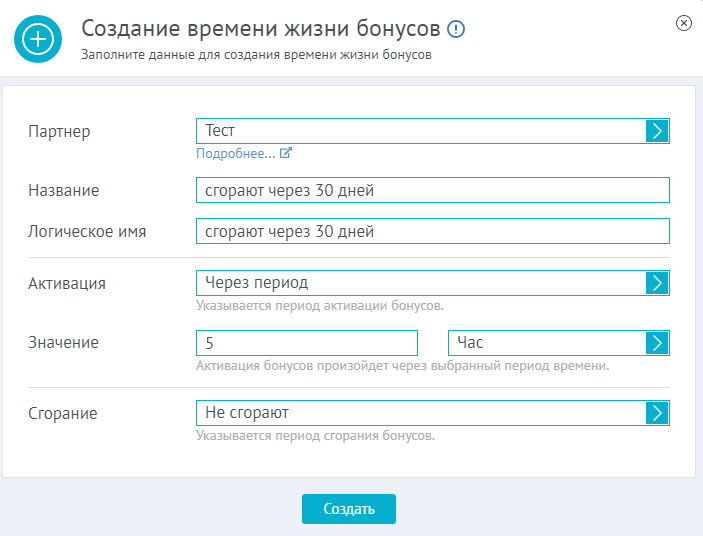Image resolution: width=703 pixels, height=536 pixels.
Task: Expand the Активация dropdown arrow
Action: click(x=657, y=283)
